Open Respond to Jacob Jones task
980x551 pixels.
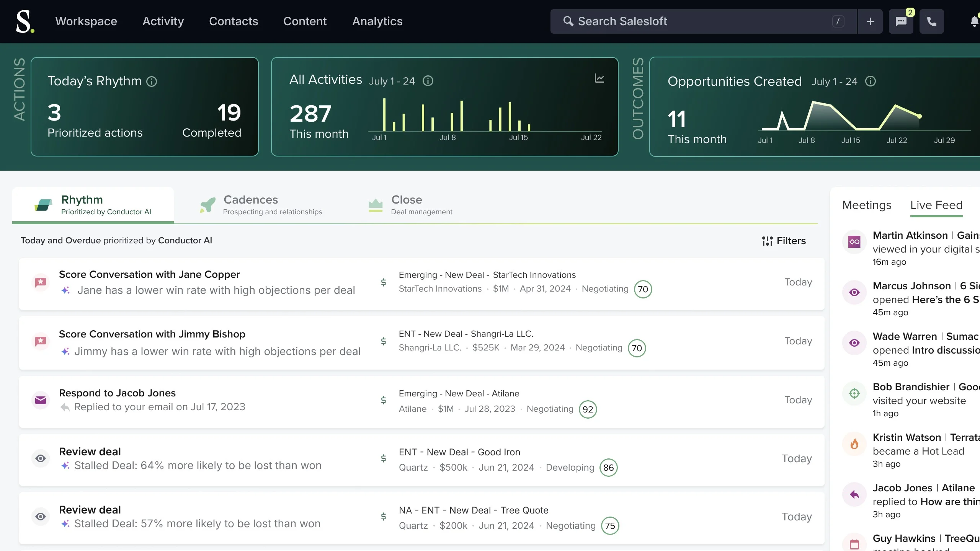[x=117, y=393]
